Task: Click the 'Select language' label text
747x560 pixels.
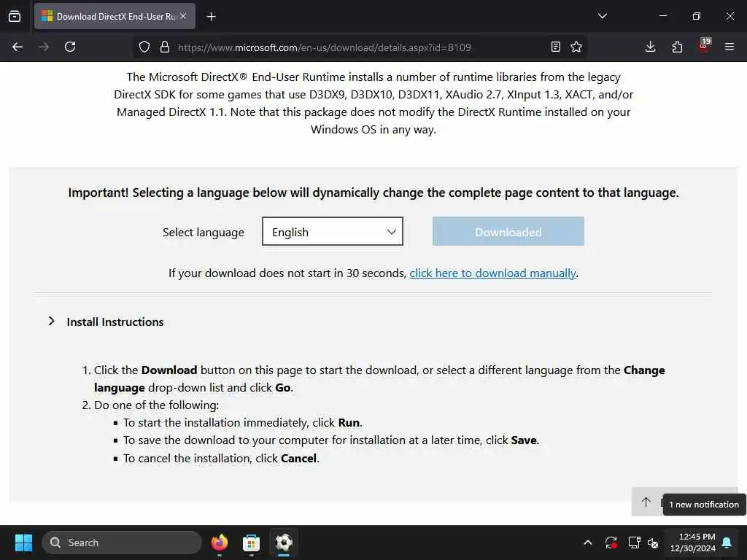Action: [x=204, y=233]
